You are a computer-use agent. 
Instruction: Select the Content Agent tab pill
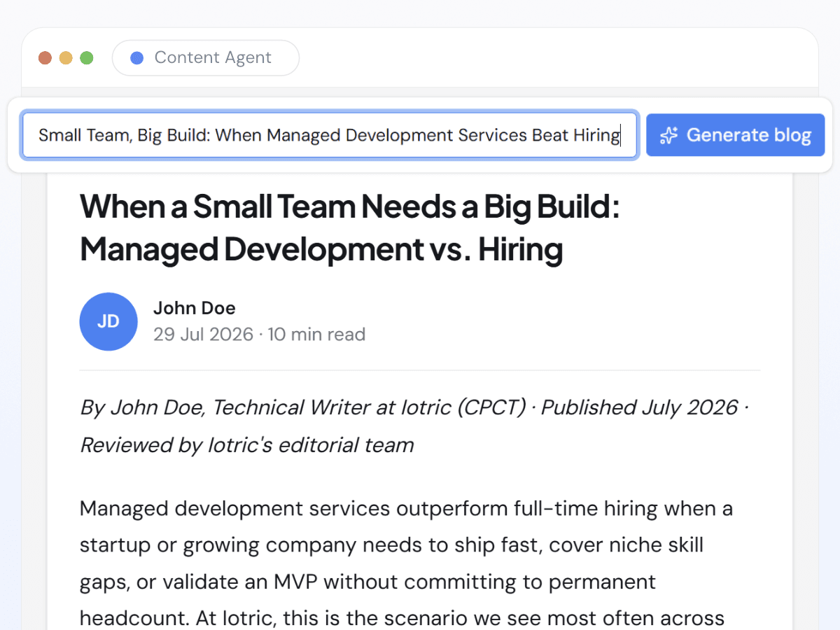coord(206,57)
